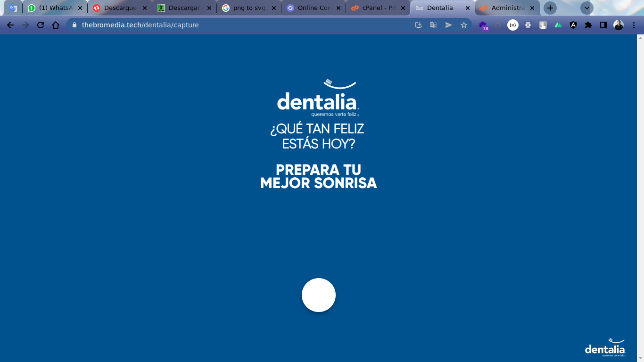Click the browser profile avatar picture
This screenshot has width=644, height=362.
tap(619, 25)
